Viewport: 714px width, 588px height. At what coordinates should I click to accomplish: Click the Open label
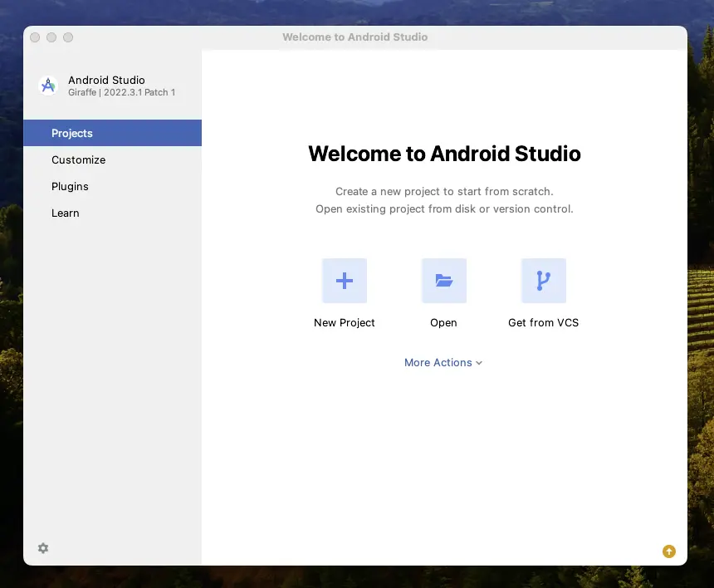click(443, 323)
